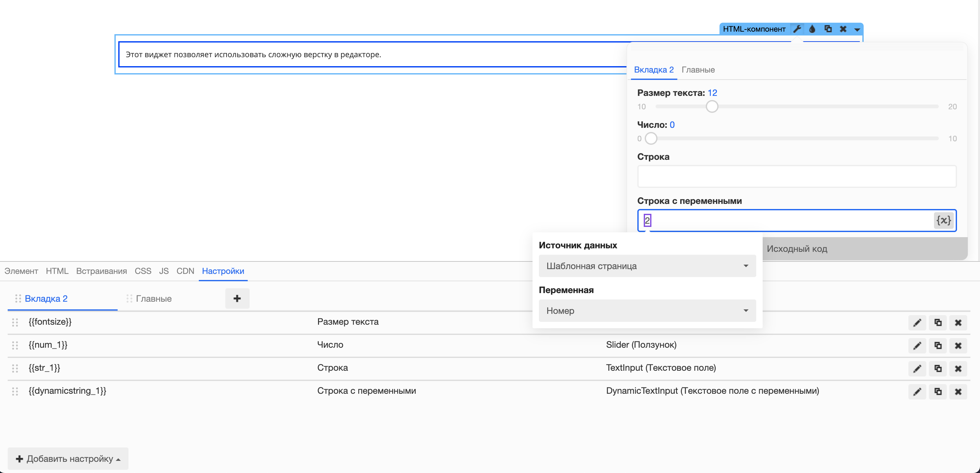Click the droplet style icon in component toolbar
The height and width of the screenshot is (473, 980).
[812, 29]
